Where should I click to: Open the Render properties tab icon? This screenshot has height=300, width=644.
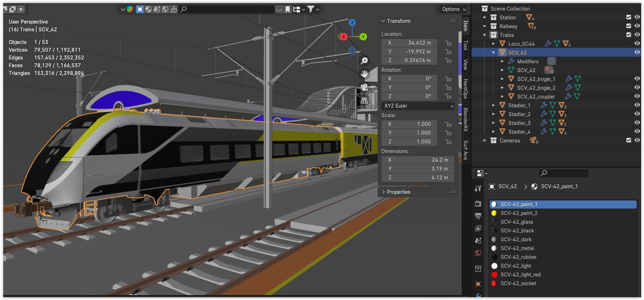(x=478, y=204)
